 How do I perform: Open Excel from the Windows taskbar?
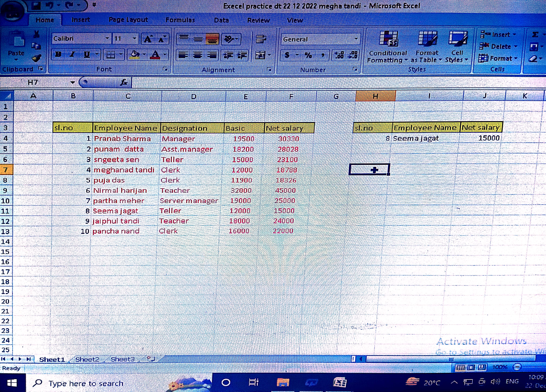(340, 382)
